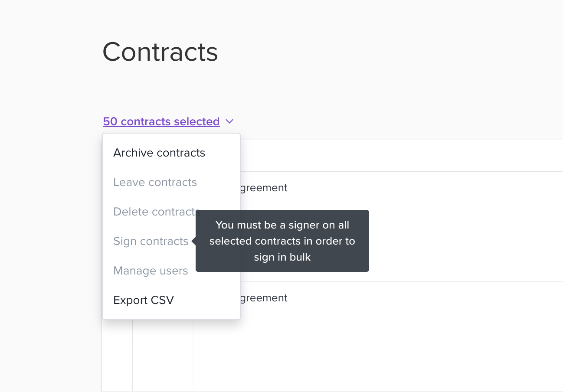Click the greyed-out Delete contracts entry
This screenshot has width=563, height=392.
(x=156, y=212)
